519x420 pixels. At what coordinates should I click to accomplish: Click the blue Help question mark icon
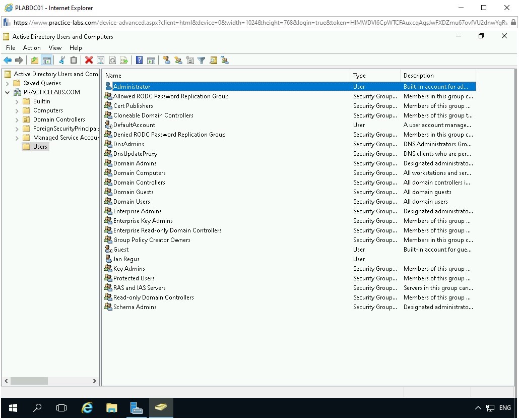pos(140,61)
